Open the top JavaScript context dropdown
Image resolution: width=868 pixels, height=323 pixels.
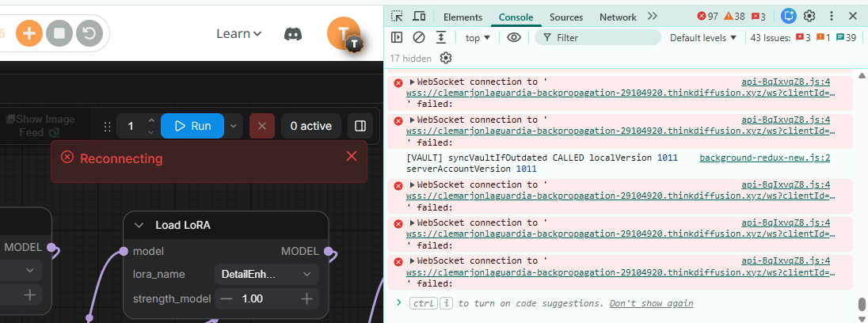click(x=478, y=38)
